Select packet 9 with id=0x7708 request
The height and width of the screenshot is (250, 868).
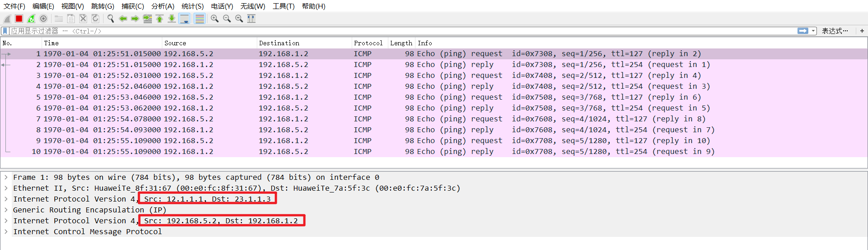[434, 140]
